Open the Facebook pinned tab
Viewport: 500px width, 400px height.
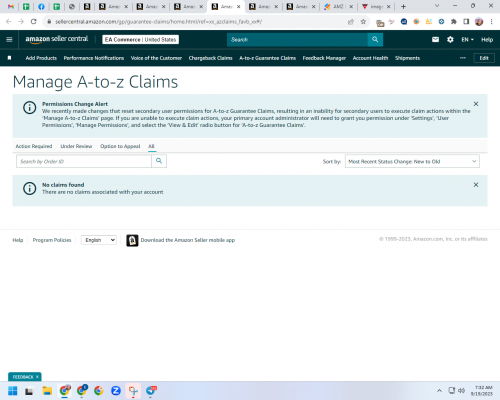point(41,6)
